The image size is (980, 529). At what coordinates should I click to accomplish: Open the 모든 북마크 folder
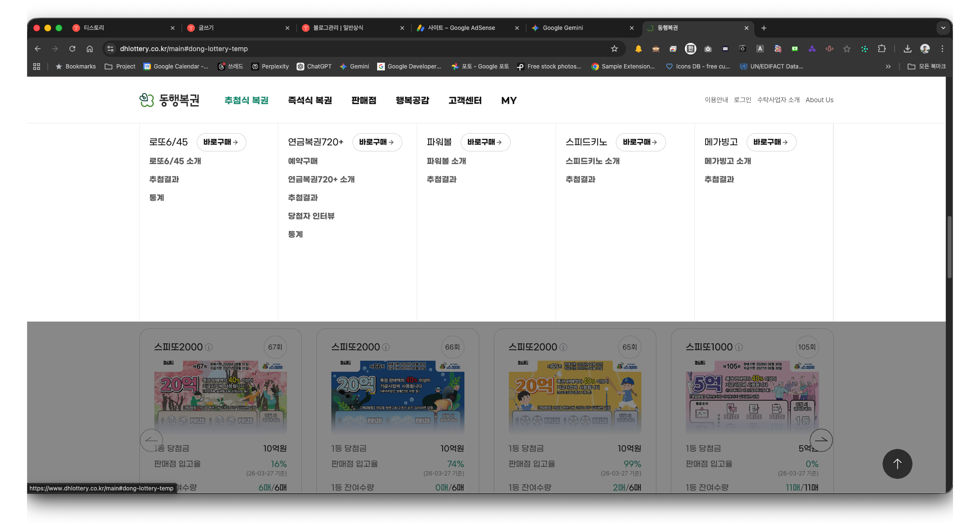tap(926, 67)
